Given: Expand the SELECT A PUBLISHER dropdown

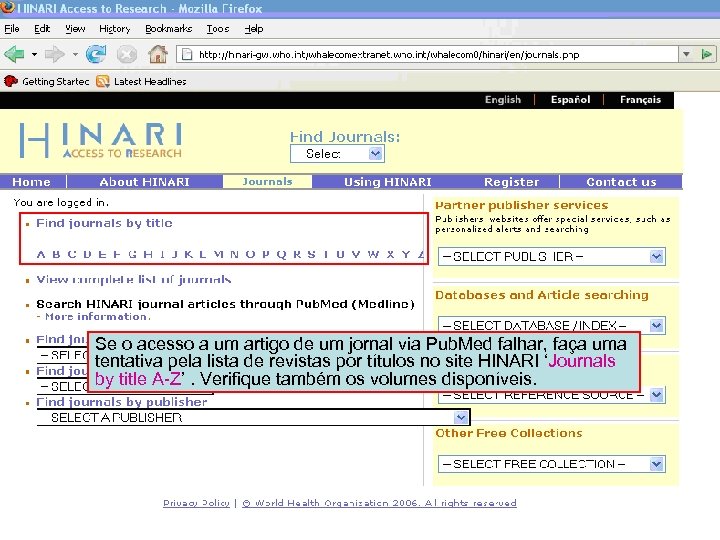Looking at the screenshot, I should point(253,417).
